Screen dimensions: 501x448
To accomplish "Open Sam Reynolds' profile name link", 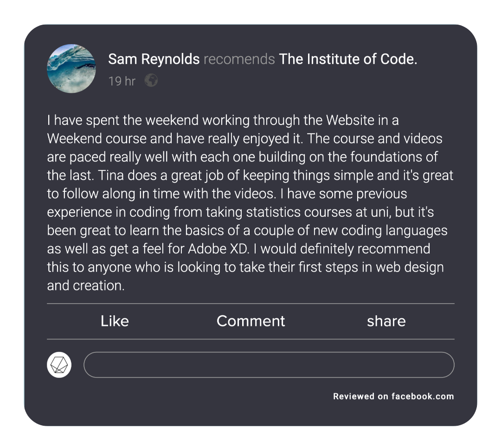I will click(154, 59).
